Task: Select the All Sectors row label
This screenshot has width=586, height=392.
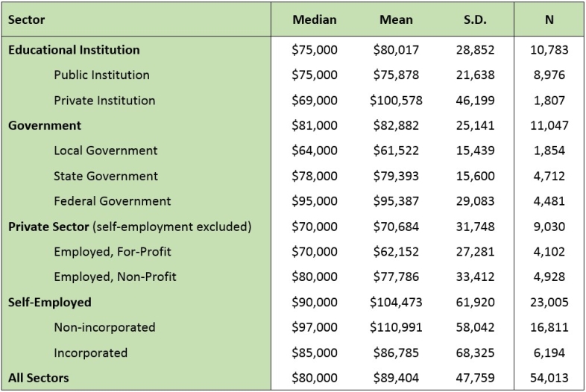Action: pyautogui.click(x=39, y=378)
